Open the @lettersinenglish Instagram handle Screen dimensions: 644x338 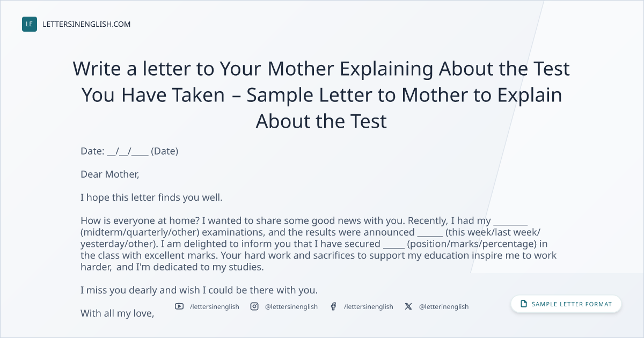(291, 307)
